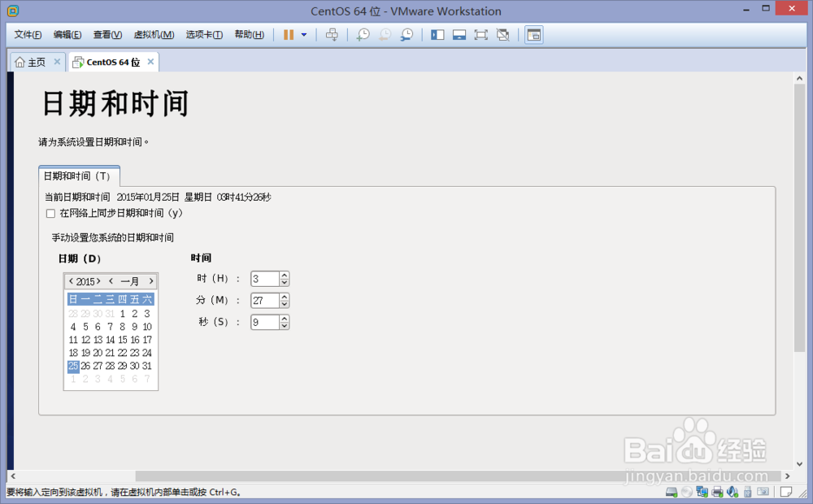Click the sound card status icon
The height and width of the screenshot is (504, 813).
(733, 492)
